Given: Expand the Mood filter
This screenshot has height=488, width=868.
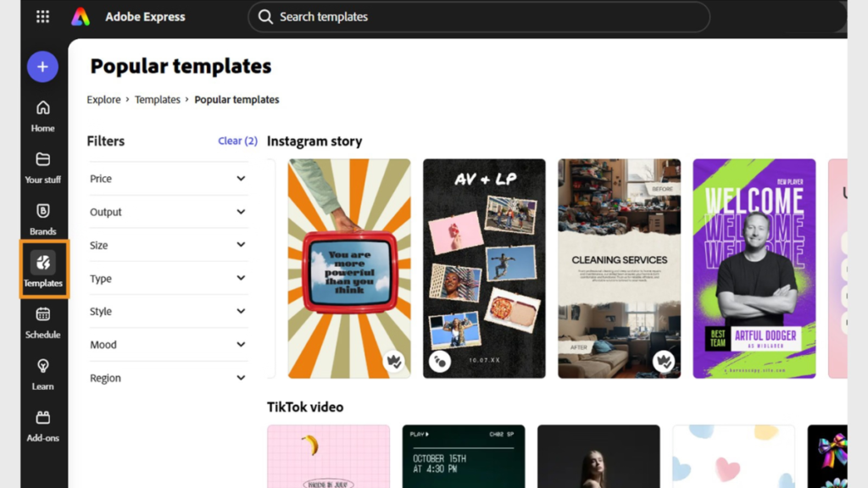Looking at the screenshot, I should (x=169, y=344).
